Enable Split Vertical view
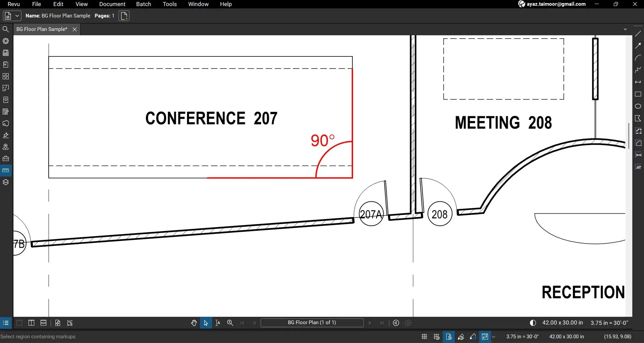The image size is (644, 343). [x=32, y=323]
